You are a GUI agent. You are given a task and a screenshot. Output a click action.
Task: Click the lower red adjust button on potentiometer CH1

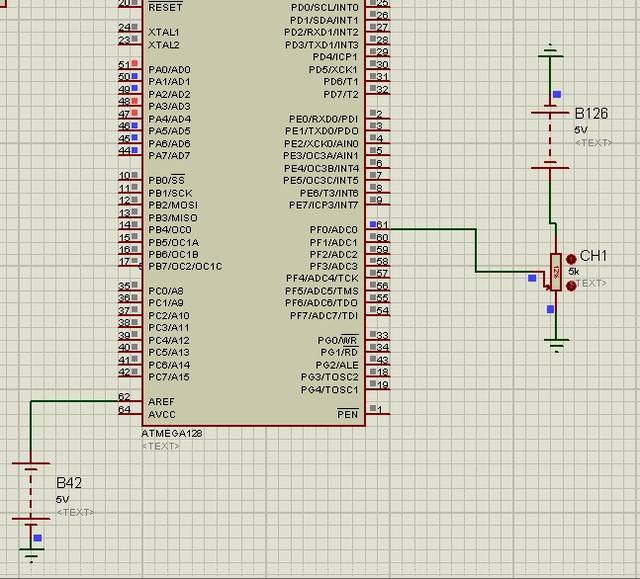point(571,286)
